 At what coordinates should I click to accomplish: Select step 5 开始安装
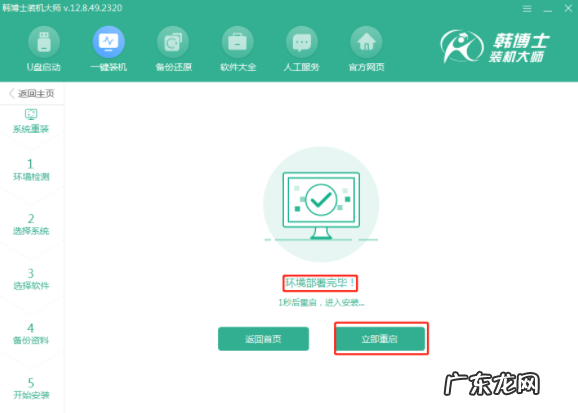click(31, 388)
